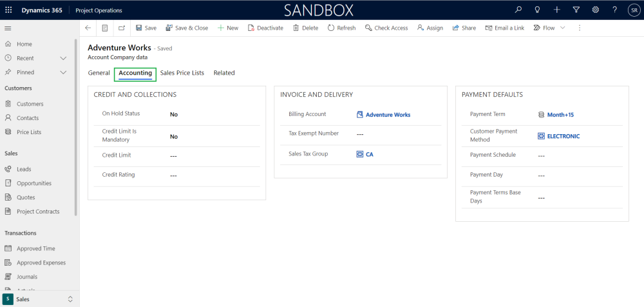Click the Dynamics 365 title

click(x=42, y=10)
